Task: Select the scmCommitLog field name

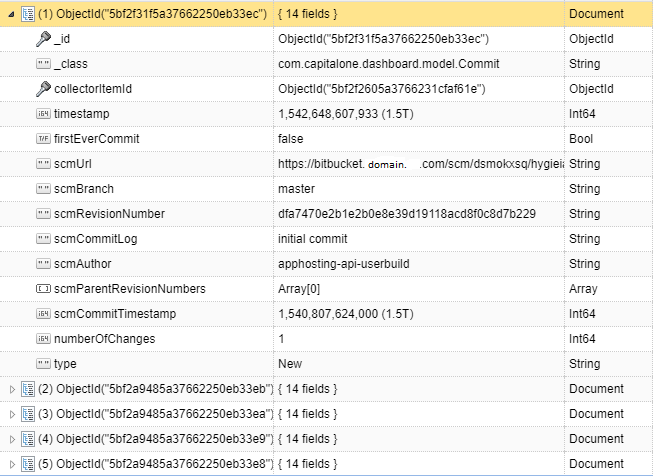Action: [96, 239]
